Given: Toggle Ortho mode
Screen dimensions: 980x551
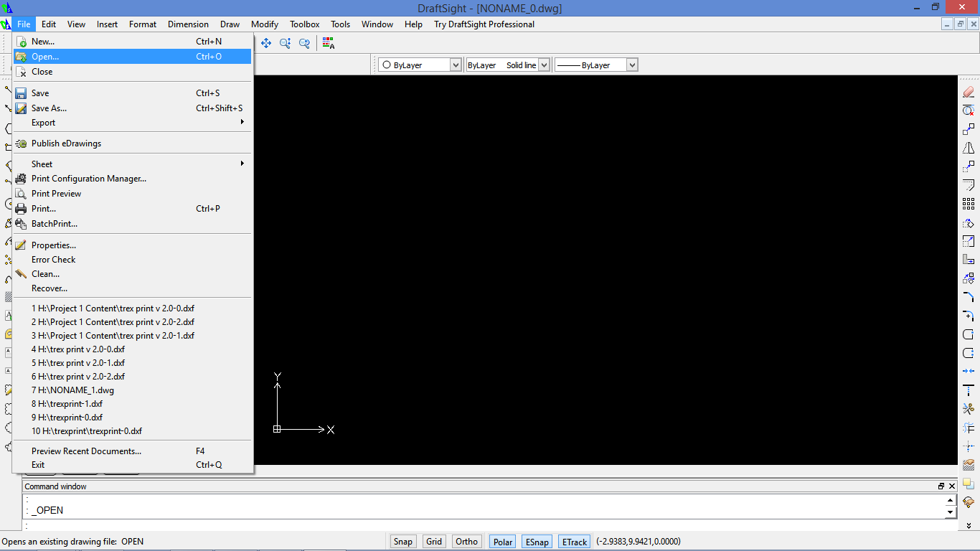Looking at the screenshot, I should pos(466,542).
